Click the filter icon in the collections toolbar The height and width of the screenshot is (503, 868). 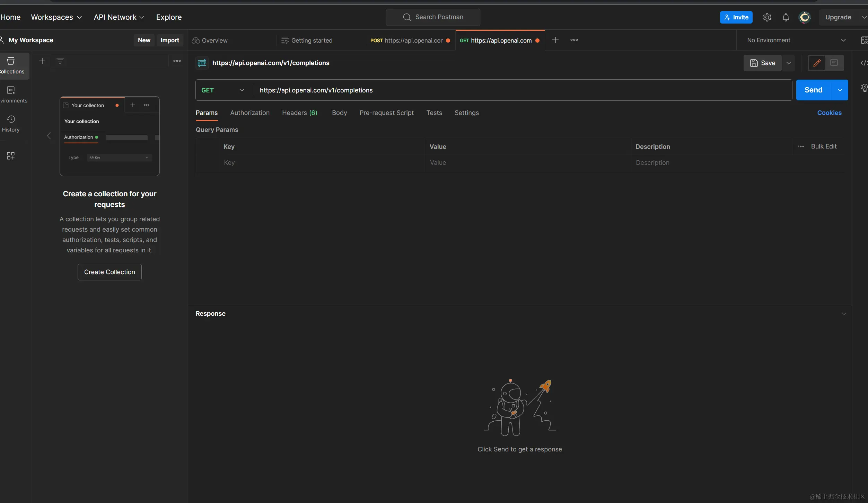60,61
